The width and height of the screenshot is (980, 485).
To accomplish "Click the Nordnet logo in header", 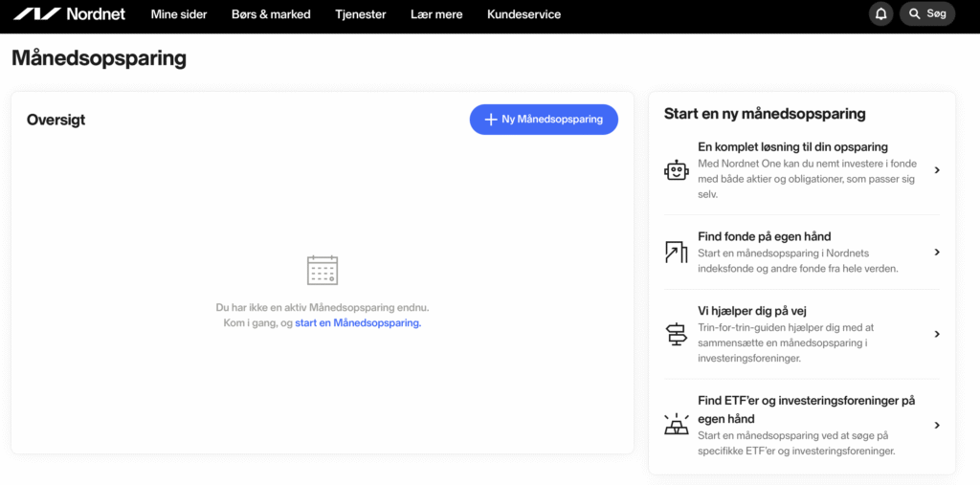I will click(69, 14).
